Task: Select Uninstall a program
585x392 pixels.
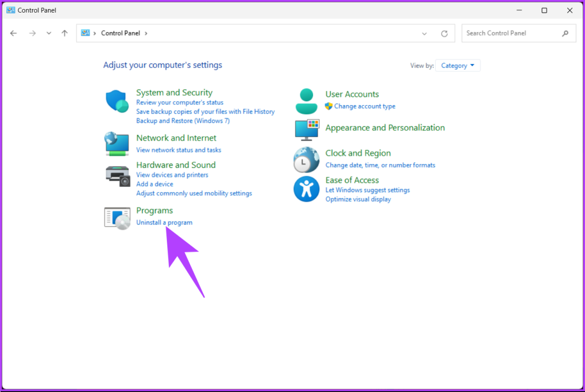Action: point(164,222)
